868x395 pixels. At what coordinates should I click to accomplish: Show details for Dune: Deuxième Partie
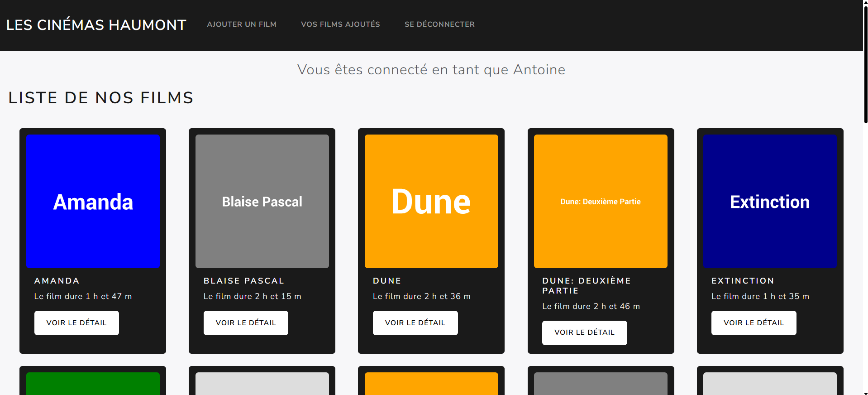pyautogui.click(x=584, y=333)
